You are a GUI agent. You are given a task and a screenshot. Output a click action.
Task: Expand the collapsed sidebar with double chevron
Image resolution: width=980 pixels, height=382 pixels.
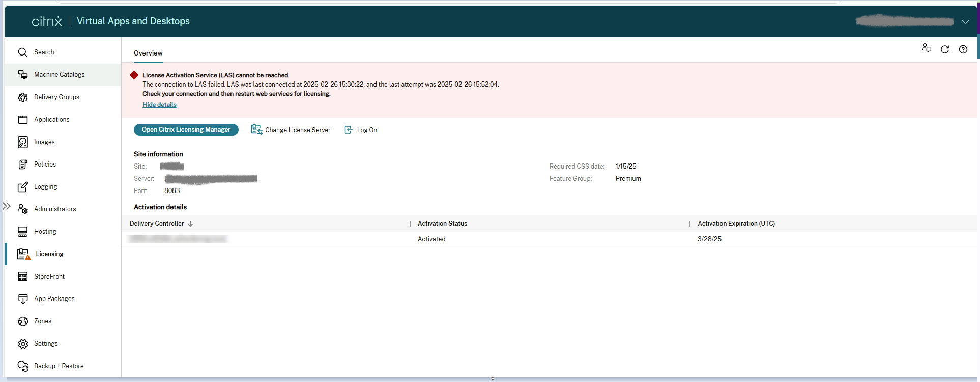[x=7, y=206]
